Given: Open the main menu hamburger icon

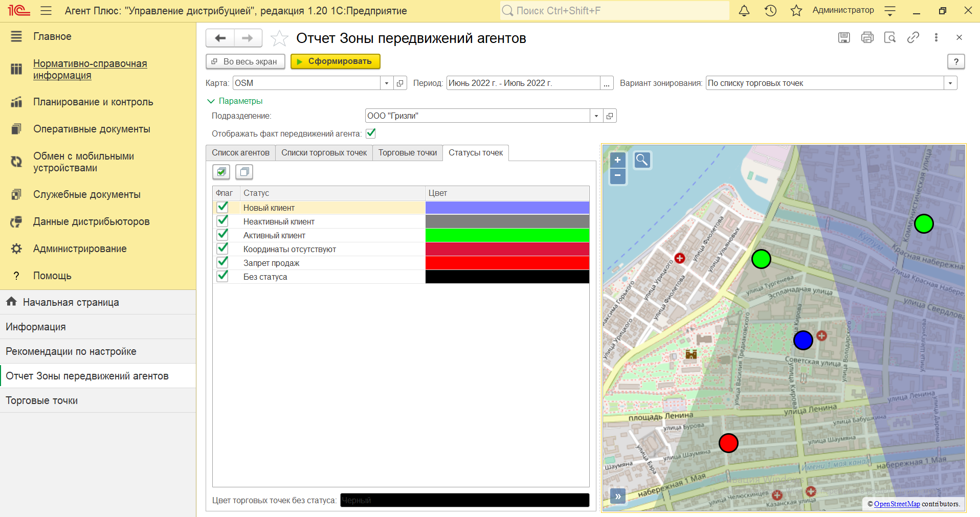Looking at the screenshot, I should [x=46, y=11].
